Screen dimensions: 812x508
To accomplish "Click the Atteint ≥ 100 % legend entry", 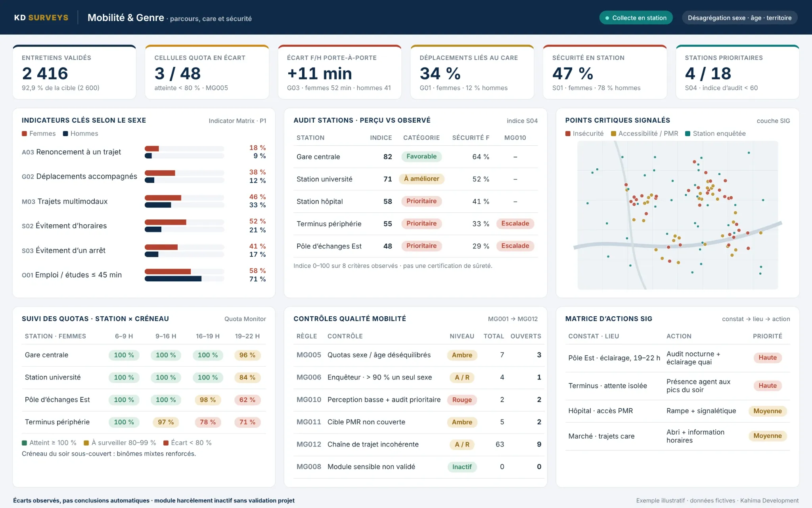I will [49, 443].
